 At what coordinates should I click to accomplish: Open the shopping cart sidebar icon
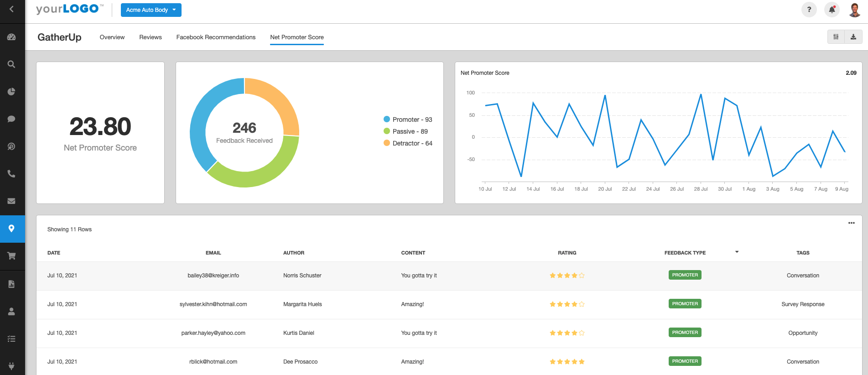coord(11,256)
